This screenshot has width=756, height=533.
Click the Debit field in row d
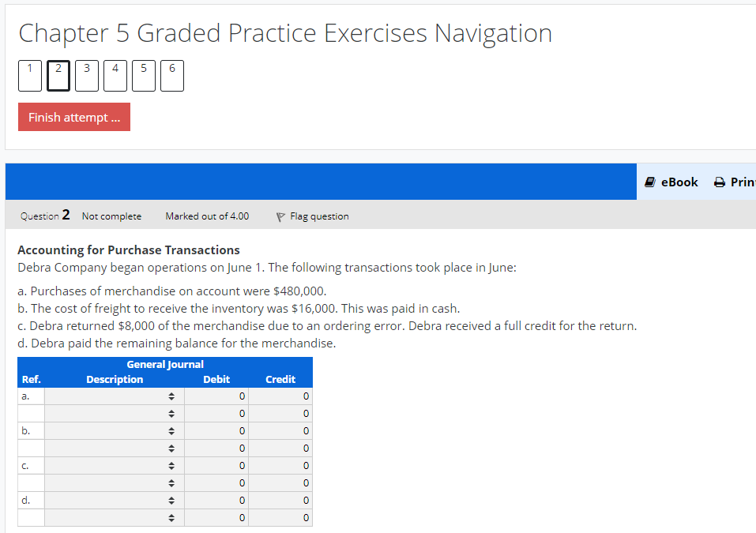click(216, 500)
